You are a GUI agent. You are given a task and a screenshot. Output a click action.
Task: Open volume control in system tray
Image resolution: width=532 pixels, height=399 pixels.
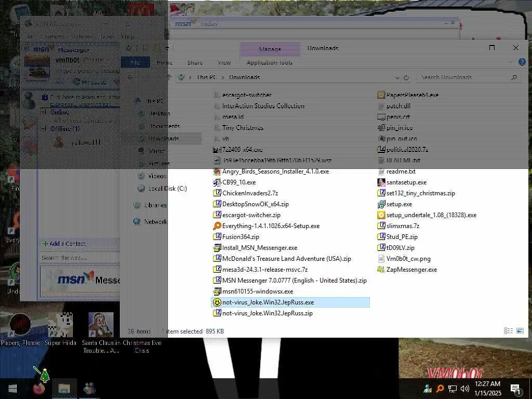coord(465,389)
